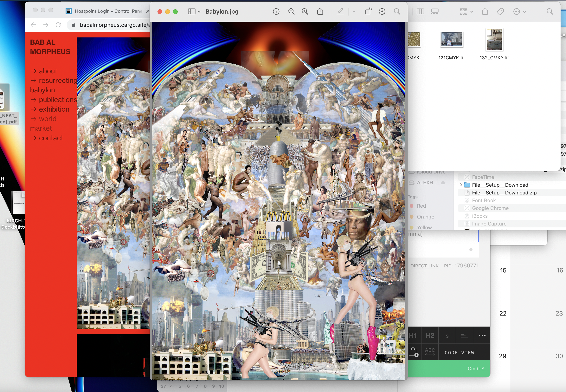566x392 pixels.
Task: Click the Chrome address bar URL
Action: (114, 25)
